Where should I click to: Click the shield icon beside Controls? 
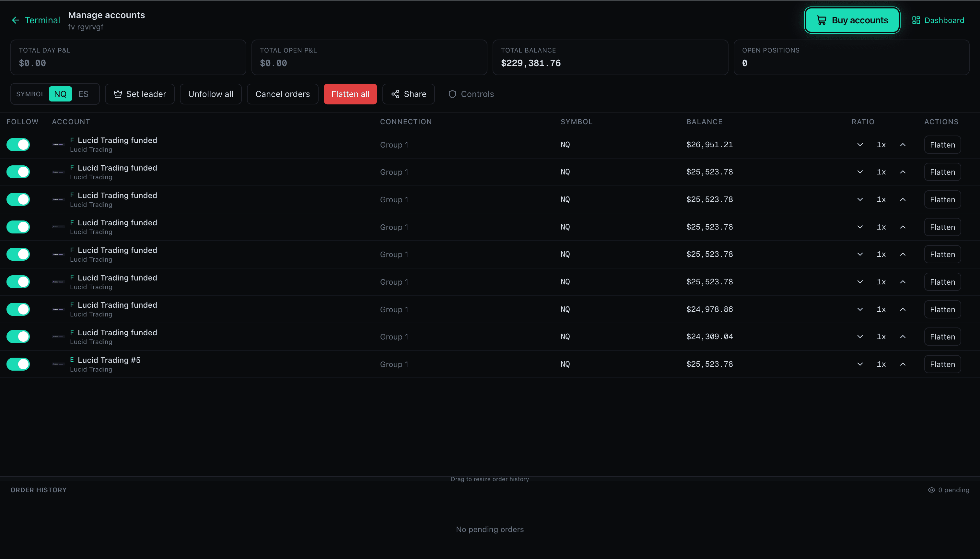coord(452,94)
